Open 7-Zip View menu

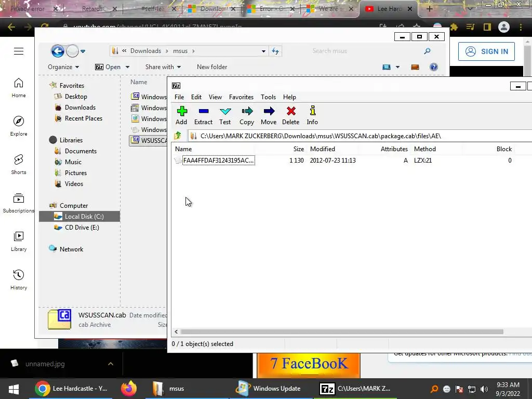[215, 97]
